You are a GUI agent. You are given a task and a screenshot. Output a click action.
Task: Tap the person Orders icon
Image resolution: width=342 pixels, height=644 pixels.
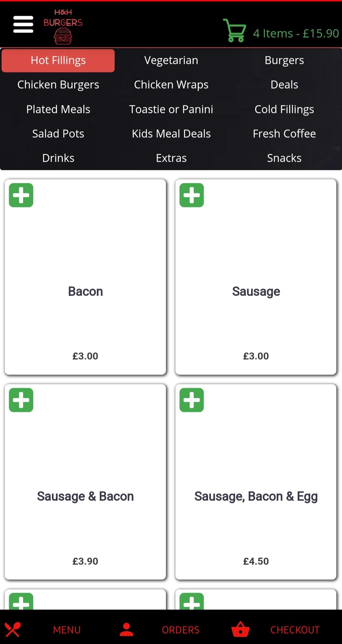pos(126,629)
